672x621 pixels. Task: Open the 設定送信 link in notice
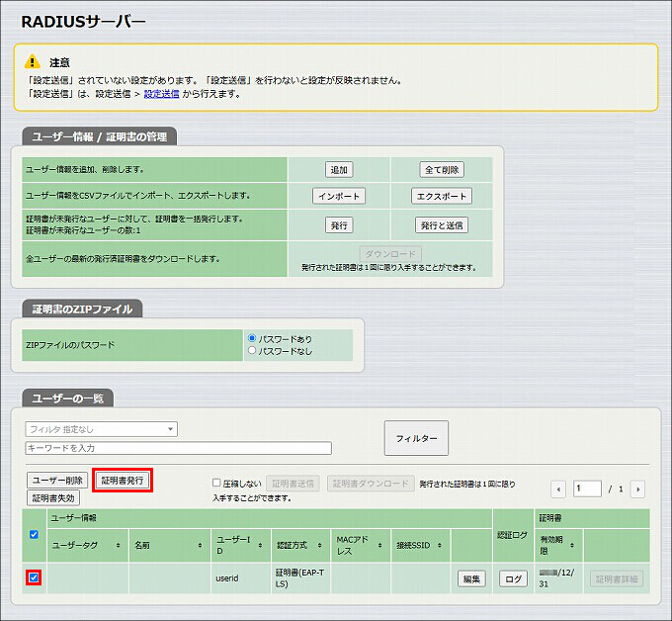tap(161, 94)
